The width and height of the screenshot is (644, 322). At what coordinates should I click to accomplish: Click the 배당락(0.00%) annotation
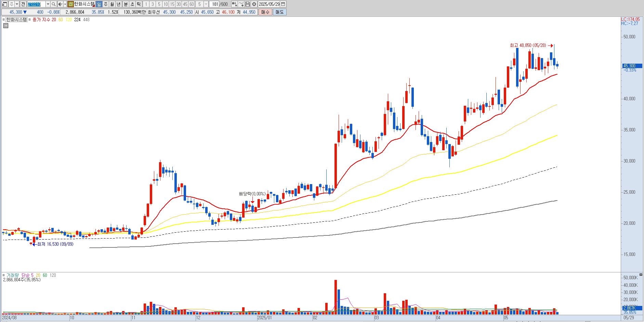click(252, 194)
